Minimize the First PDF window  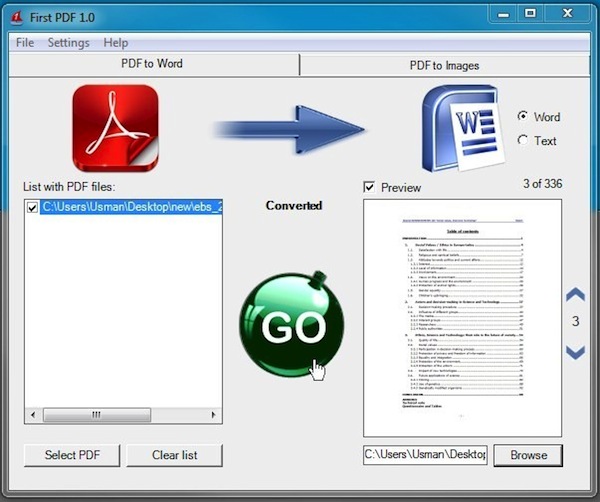(x=503, y=15)
